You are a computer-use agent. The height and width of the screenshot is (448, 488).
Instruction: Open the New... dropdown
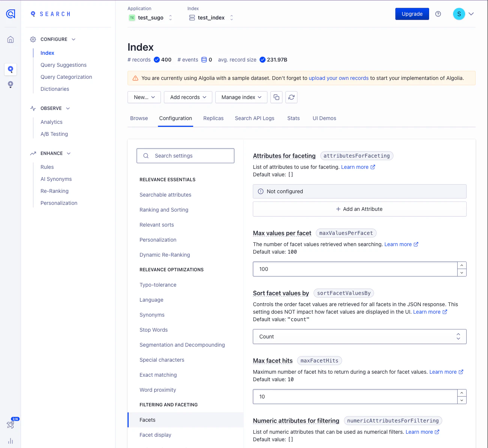[144, 97]
